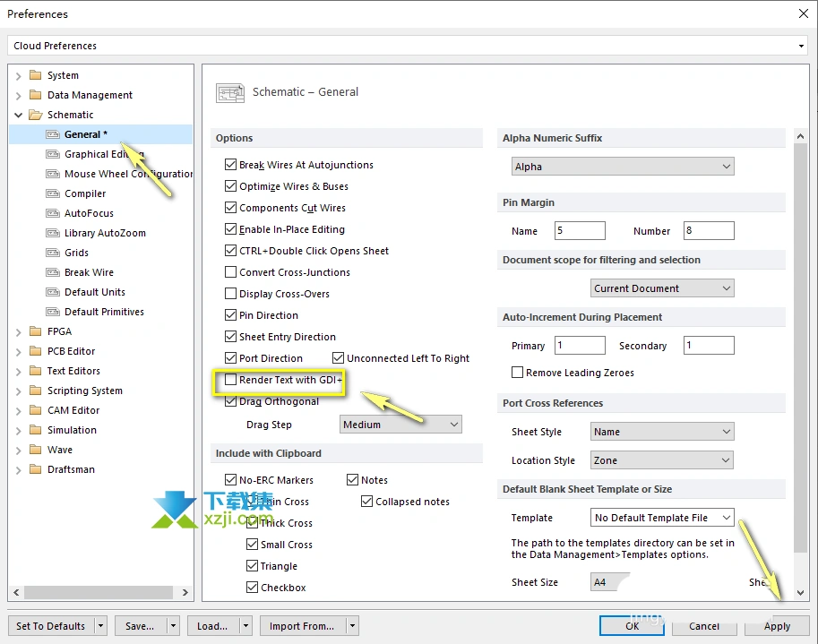The height and width of the screenshot is (644, 818).
Task: Click the CAM Editor folder icon
Action: pyautogui.click(x=36, y=410)
